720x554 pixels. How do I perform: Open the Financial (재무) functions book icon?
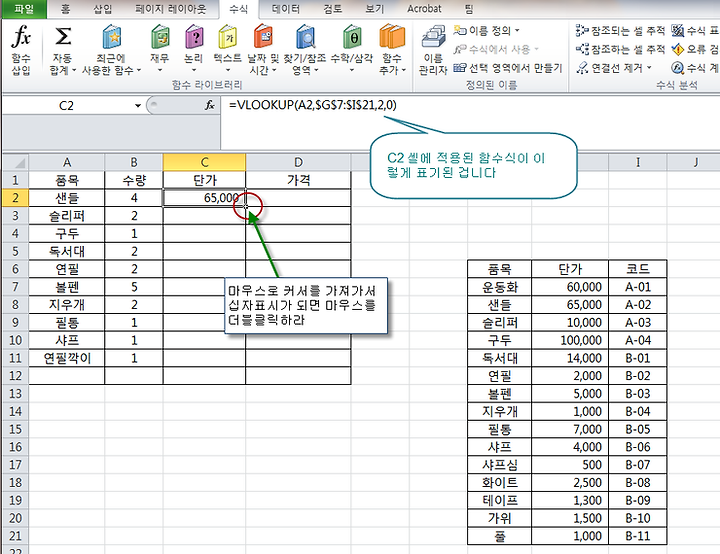pyautogui.click(x=160, y=37)
